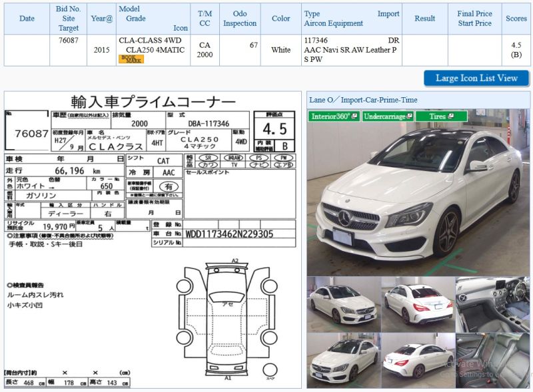The height and width of the screenshot is (392, 533).
Task: Click the Type Aircon Equipment header
Action: 352,19
